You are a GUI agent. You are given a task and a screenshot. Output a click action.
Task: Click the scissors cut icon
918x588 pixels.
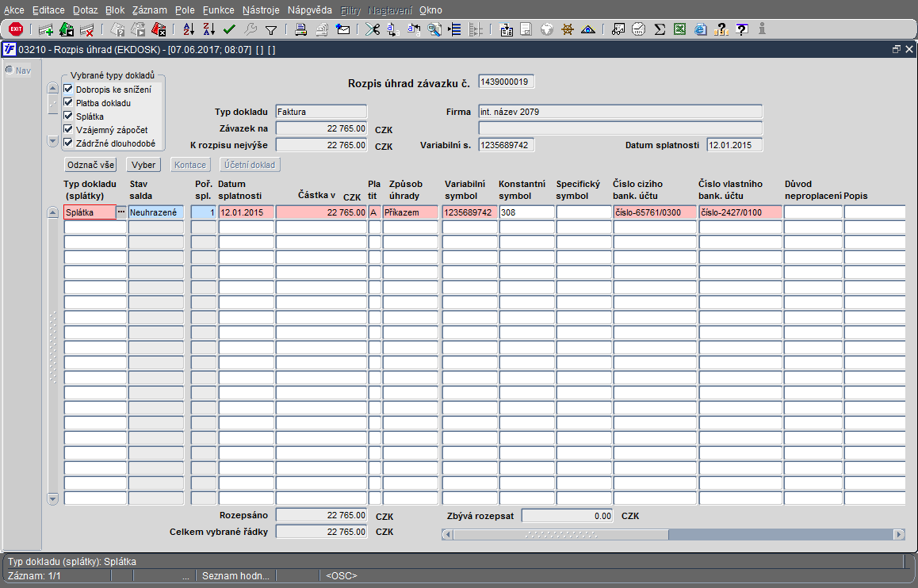point(373,29)
